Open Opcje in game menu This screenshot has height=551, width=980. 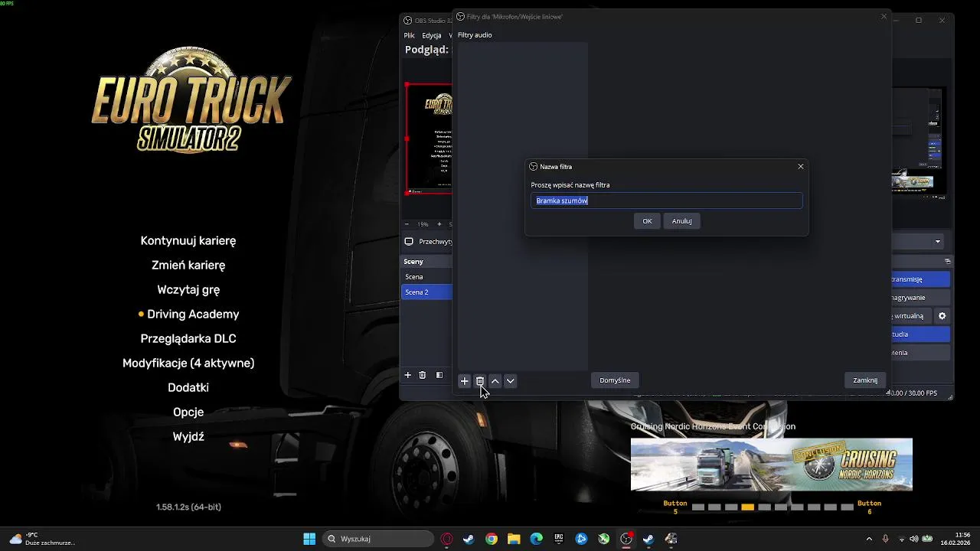[x=188, y=412]
